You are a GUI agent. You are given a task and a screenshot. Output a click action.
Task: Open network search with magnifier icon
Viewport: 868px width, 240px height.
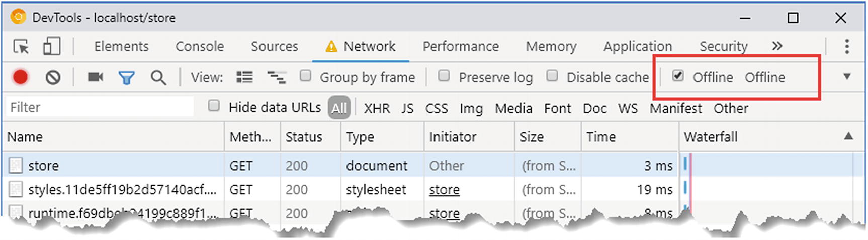158,78
